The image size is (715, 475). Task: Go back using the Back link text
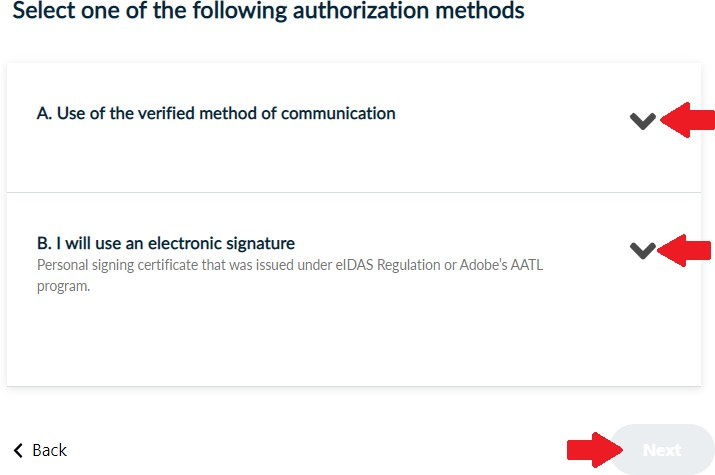click(x=49, y=450)
